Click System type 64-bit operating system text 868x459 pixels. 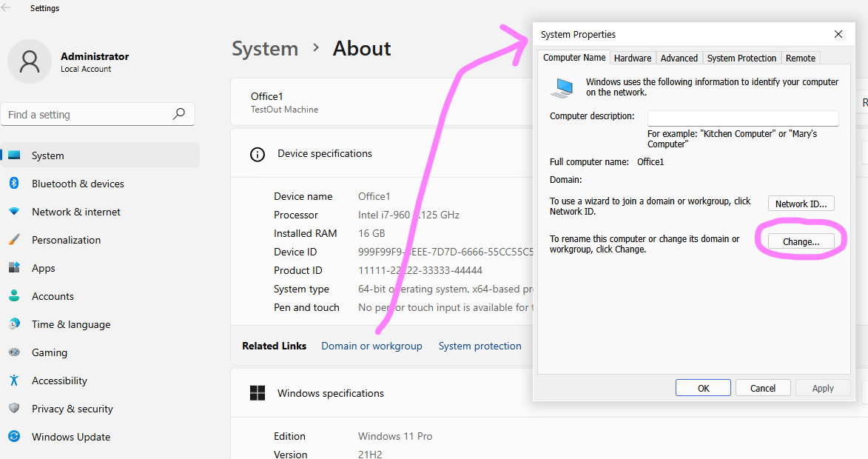click(x=445, y=289)
